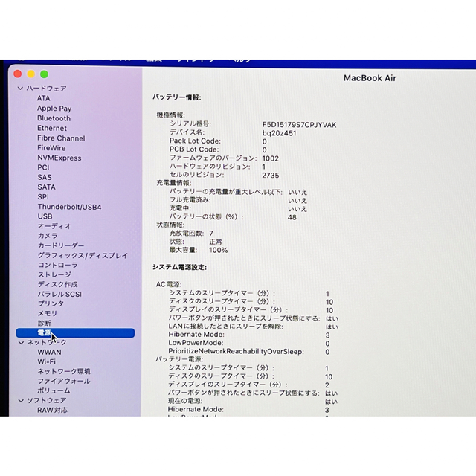The image size is (476, 476).
Task: Click firmware version value 1002
Action: 270,158
